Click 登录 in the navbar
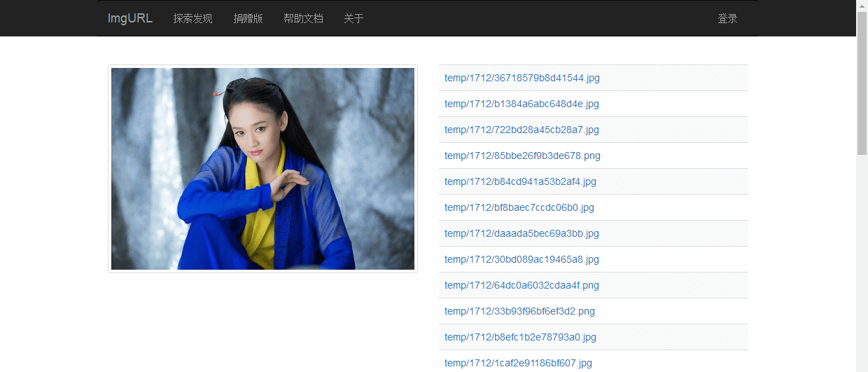The width and height of the screenshot is (868, 372). 727,18
